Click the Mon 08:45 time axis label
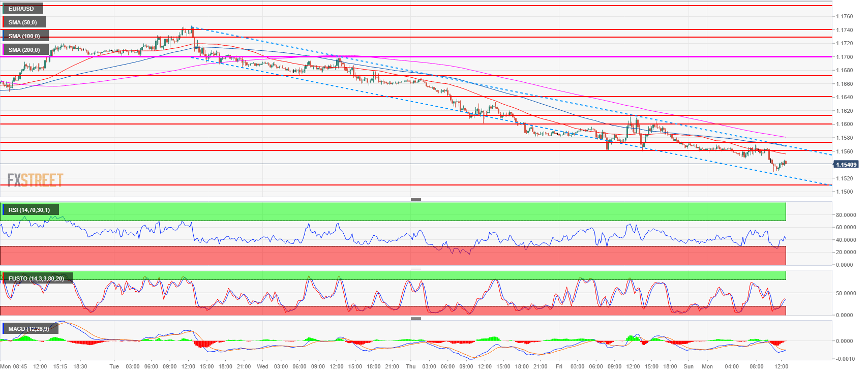The width and height of the screenshot is (868, 373). (14, 366)
